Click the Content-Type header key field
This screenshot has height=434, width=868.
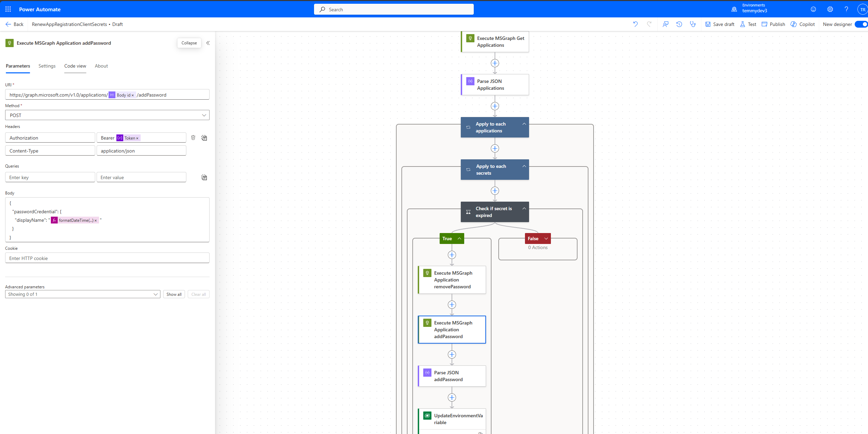click(50, 151)
